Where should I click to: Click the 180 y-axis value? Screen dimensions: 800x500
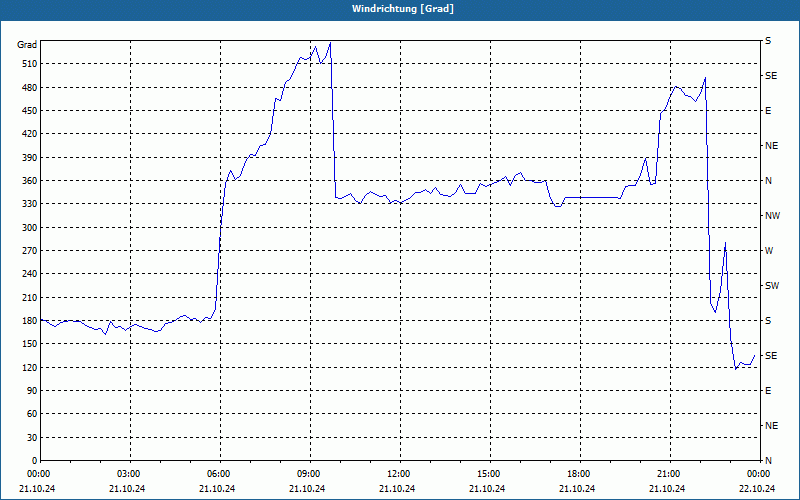click(x=30, y=321)
